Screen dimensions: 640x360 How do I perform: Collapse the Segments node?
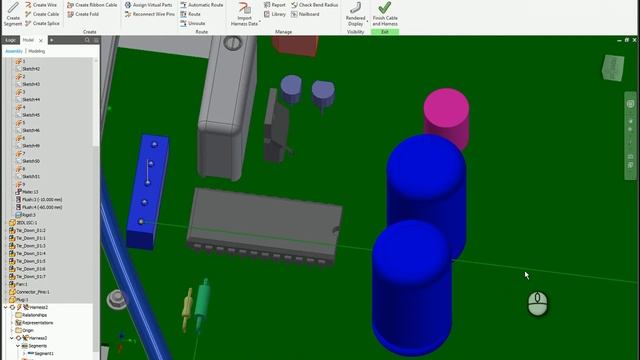[18, 346]
